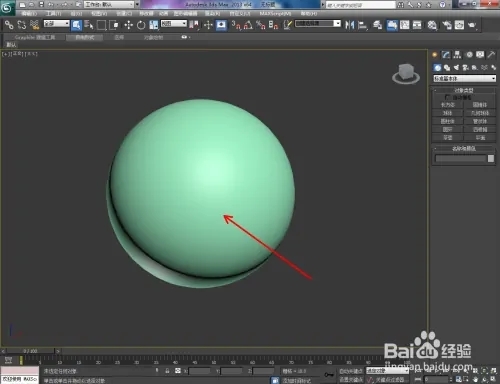Click the Use Pivot Point Center icon
This screenshot has height=384, width=500.
(194, 25)
